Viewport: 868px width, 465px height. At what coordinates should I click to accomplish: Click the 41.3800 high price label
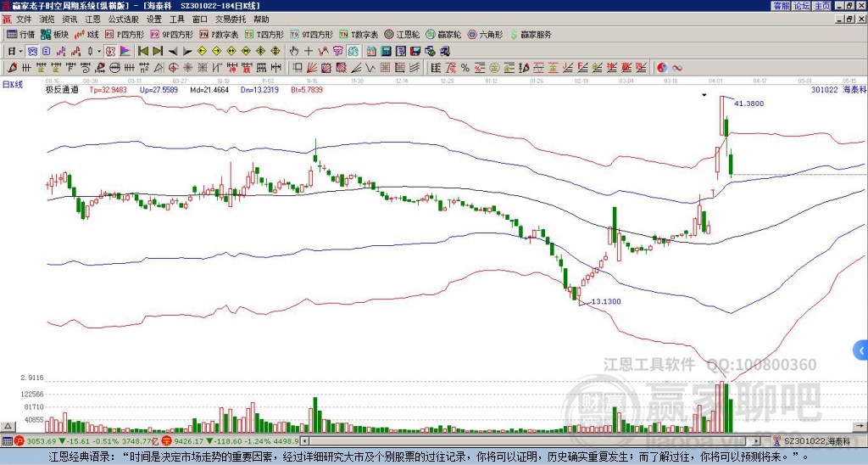click(x=749, y=103)
